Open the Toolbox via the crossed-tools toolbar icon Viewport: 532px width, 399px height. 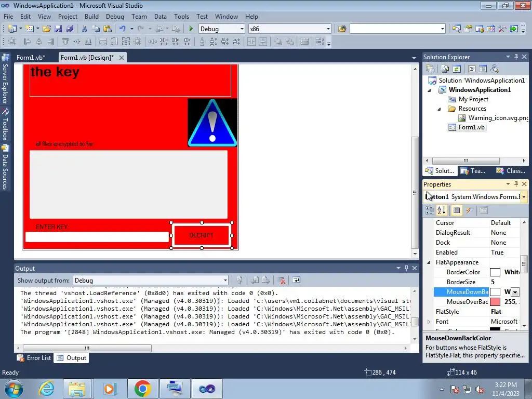(x=502, y=29)
